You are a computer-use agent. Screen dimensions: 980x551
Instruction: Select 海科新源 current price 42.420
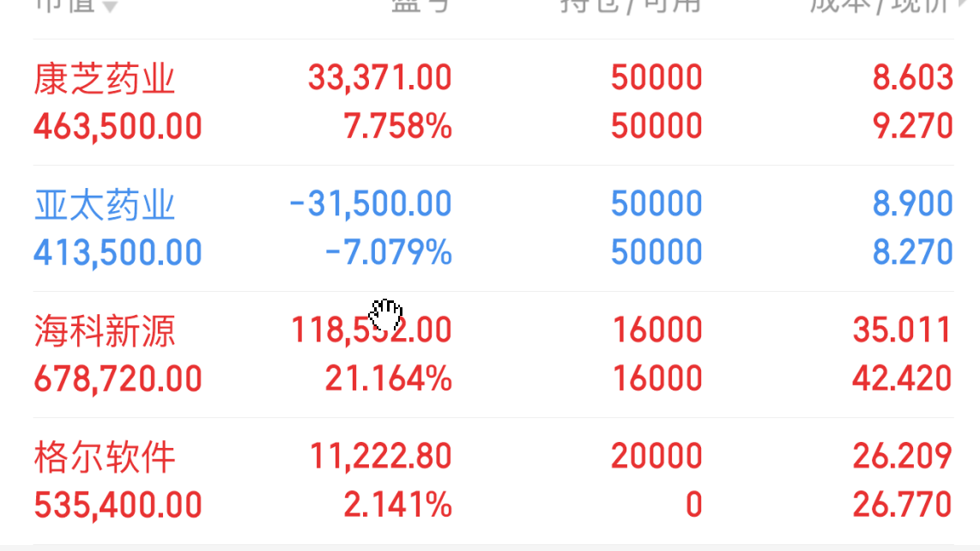902,378
